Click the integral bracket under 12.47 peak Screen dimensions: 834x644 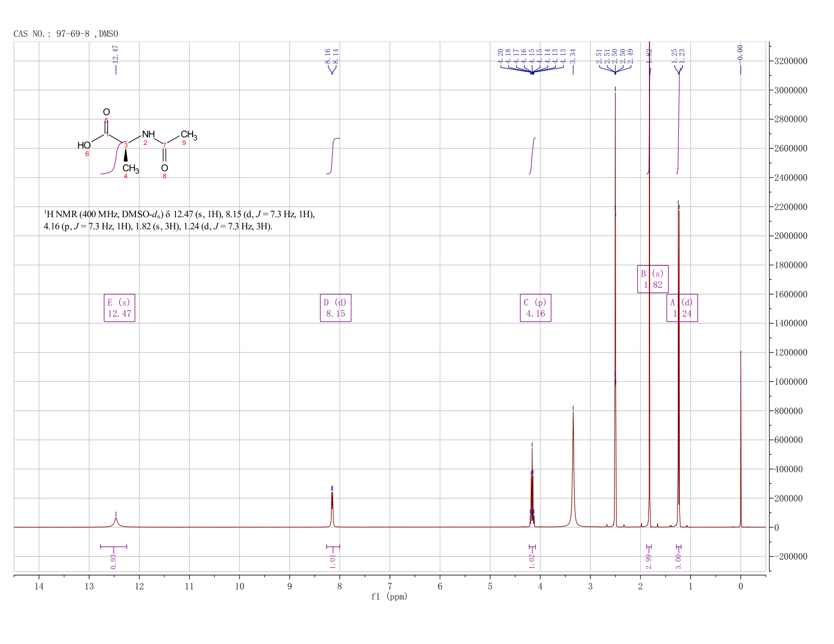[114, 547]
